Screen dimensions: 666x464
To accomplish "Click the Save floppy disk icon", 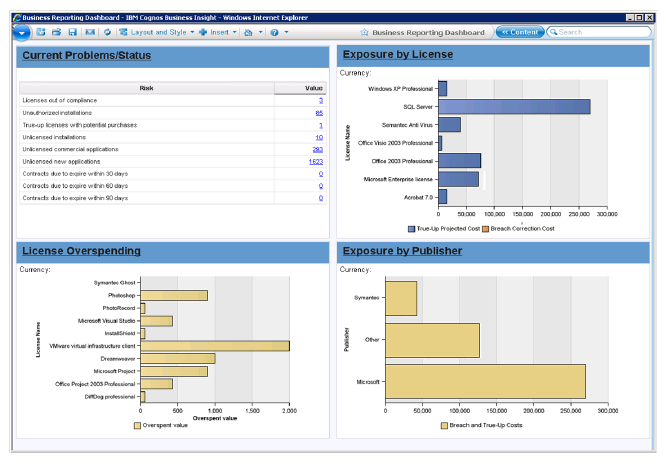I will point(72,32).
